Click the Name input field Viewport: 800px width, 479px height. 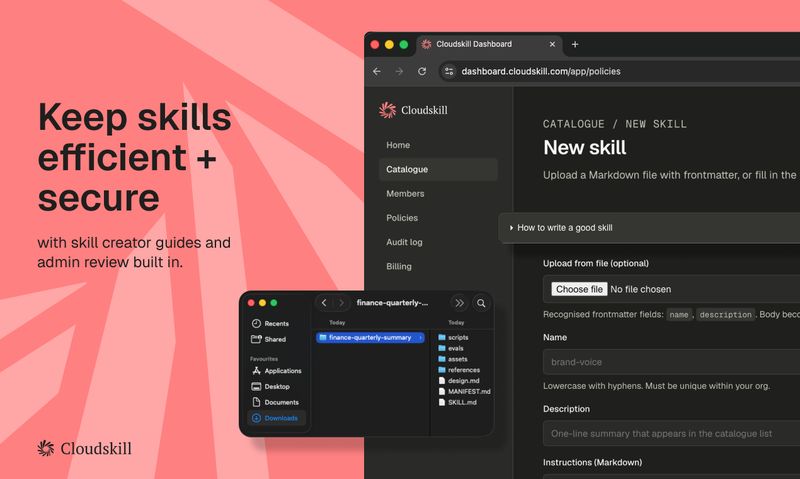(671, 362)
